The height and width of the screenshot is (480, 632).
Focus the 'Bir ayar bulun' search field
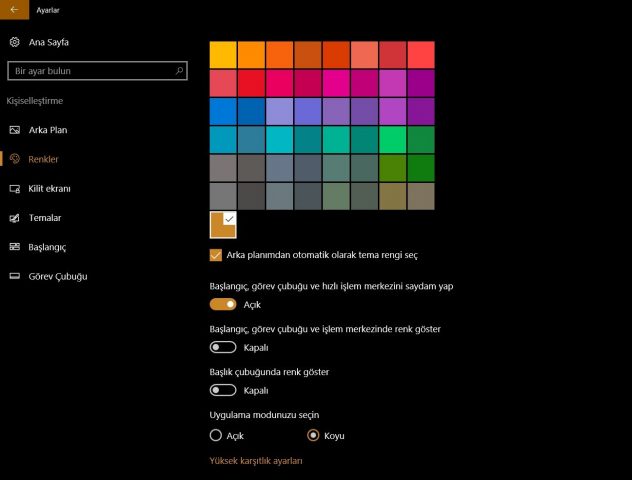[97, 71]
